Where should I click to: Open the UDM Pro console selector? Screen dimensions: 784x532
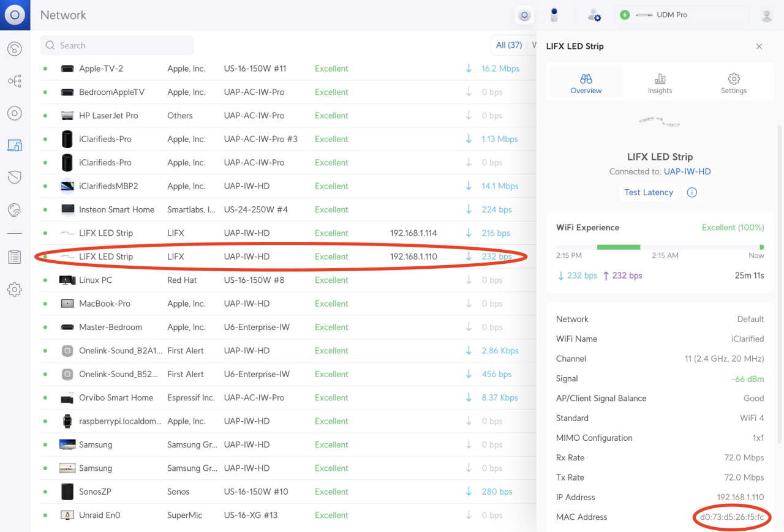[x=682, y=15]
